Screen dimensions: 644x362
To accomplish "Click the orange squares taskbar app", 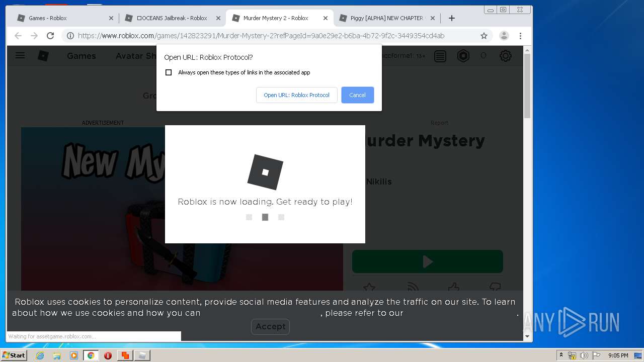I will 125,355.
